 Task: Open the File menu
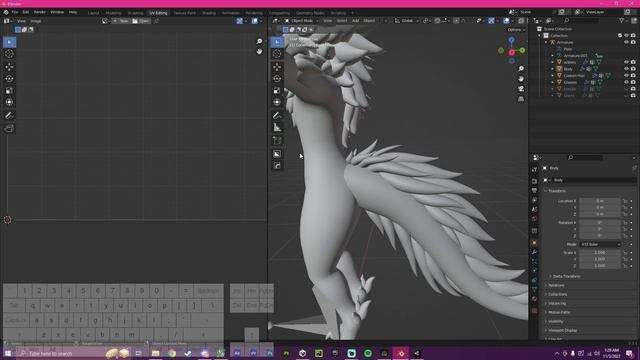coord(15,12)
